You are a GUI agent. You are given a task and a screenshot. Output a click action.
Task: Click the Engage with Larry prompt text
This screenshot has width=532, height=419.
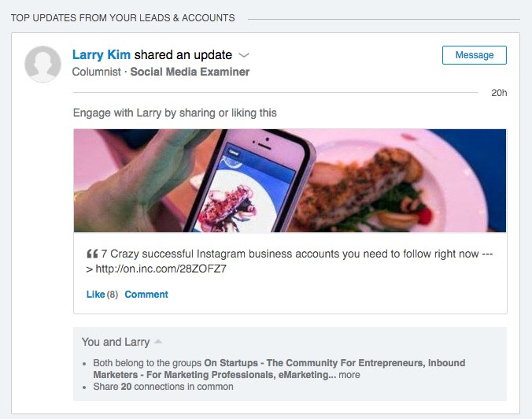tap(175, 113)
